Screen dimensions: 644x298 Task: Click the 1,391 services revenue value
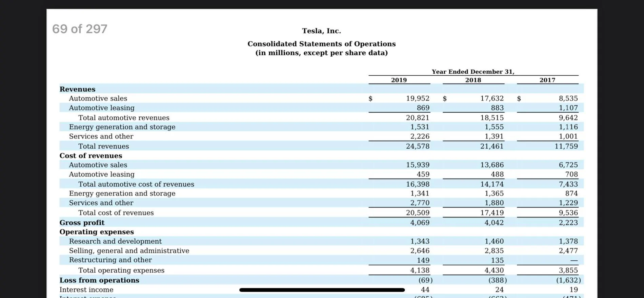pyautogui.click(x=494, y=136)
